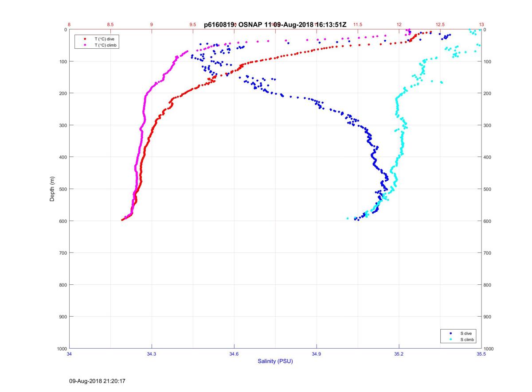Click the magenta marker beside 'T (°C) climb'
Viewport: 532px width, 392px height.
(x=85, y=45)
